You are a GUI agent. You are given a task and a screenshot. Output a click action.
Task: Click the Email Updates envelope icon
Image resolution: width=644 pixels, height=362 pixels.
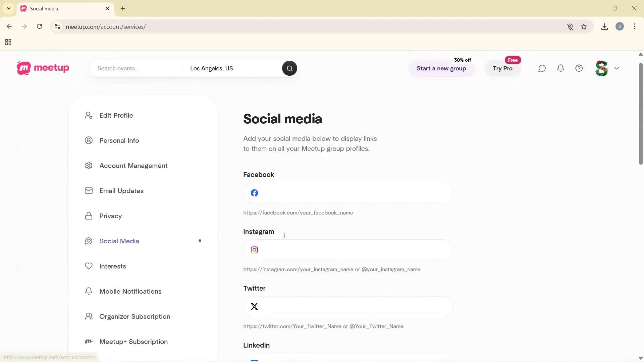89,190
